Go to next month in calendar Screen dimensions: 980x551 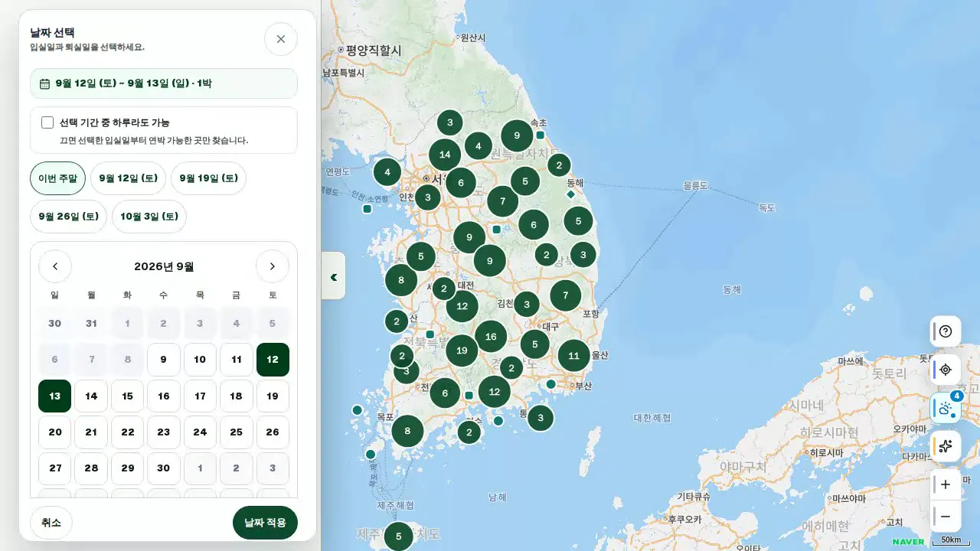[273, 266]
